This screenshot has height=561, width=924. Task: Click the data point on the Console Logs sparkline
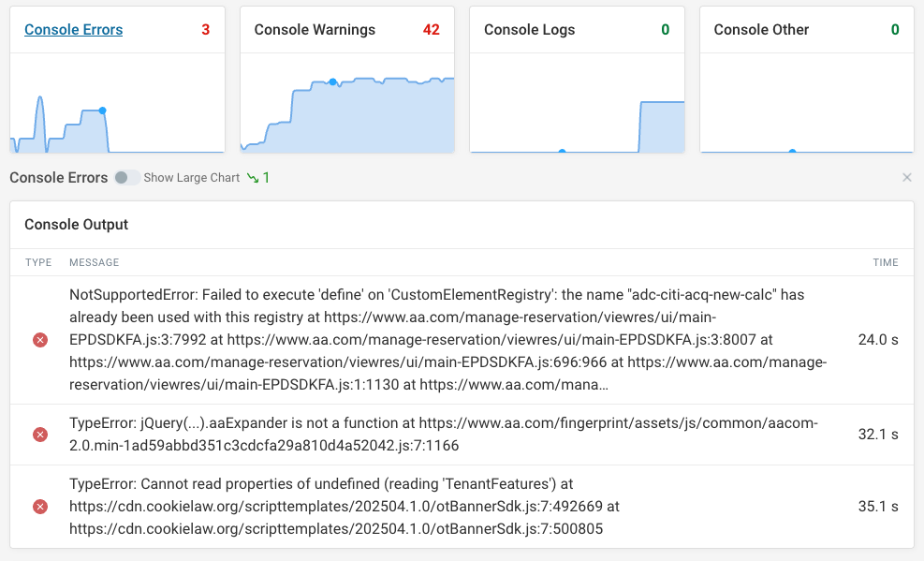coord(562,150)
